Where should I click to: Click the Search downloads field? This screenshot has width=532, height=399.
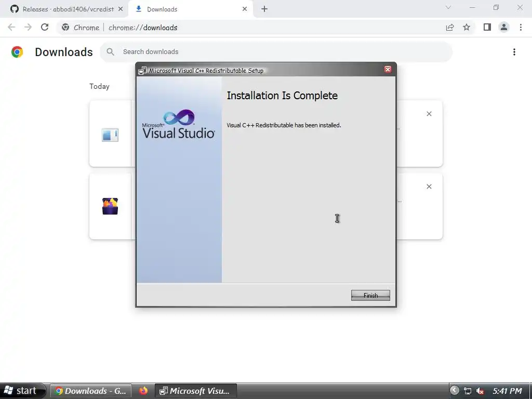tap(276, 52)
